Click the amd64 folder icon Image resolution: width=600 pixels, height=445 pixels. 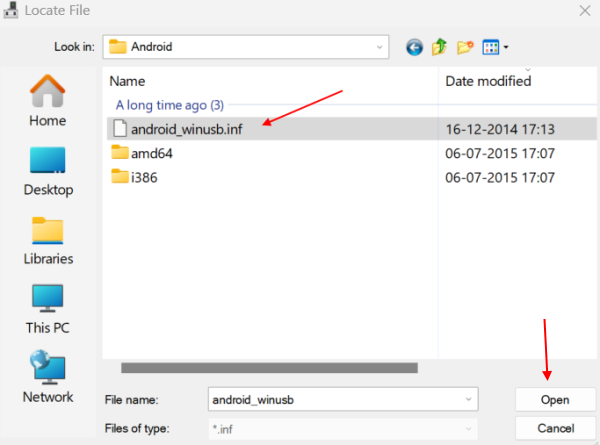(x=120, y=152)
